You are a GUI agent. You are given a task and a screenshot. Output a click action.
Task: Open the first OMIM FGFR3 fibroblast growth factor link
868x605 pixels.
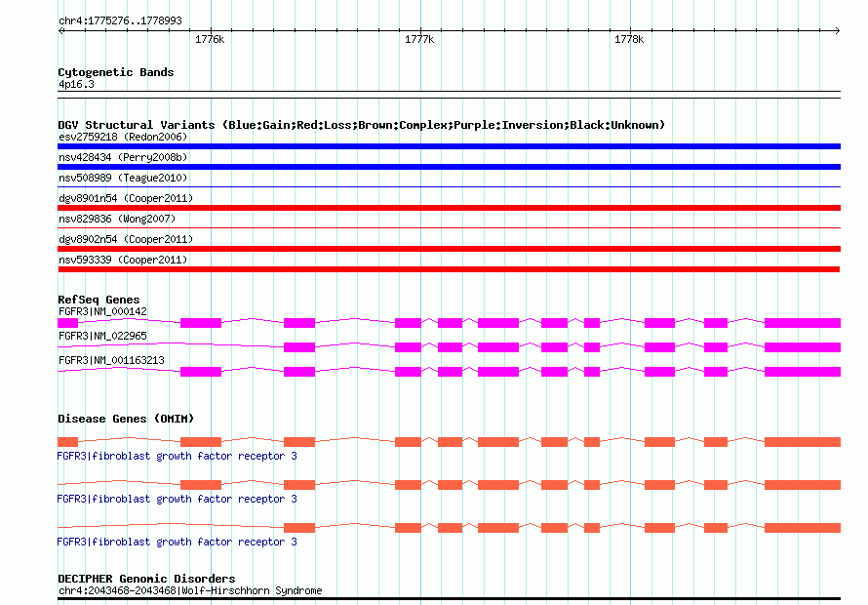click(x=177, y=456)
